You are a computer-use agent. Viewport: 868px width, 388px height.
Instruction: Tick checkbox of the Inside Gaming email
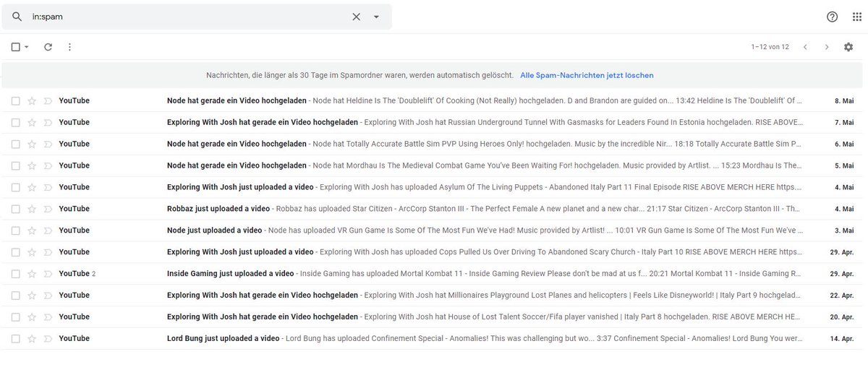(x=16, y=274)
